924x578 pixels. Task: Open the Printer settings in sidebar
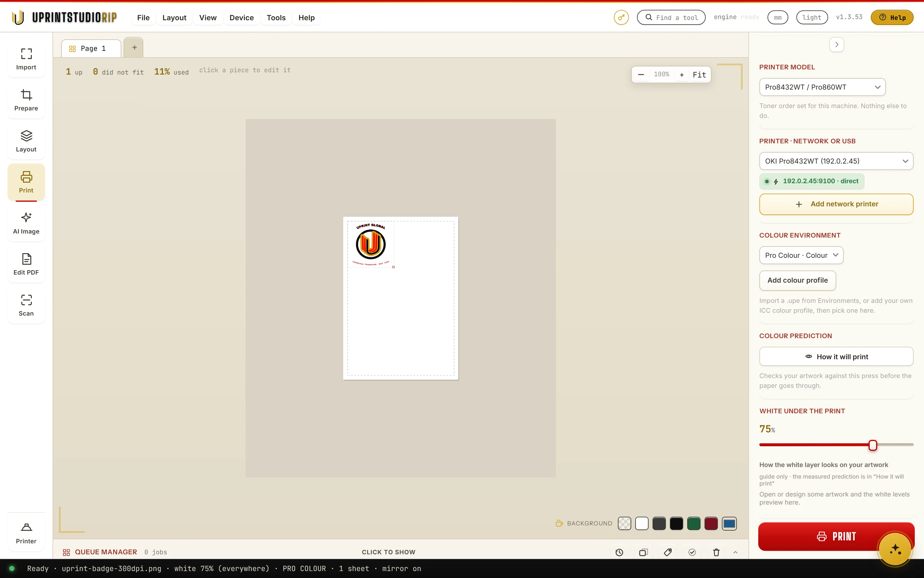pos(26,533)
